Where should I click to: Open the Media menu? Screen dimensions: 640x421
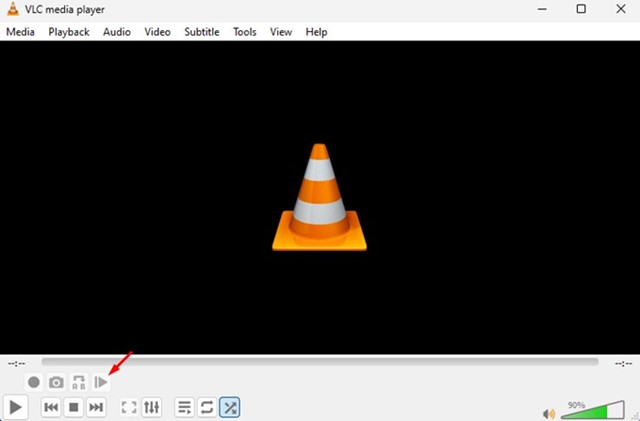coord(20,32)
